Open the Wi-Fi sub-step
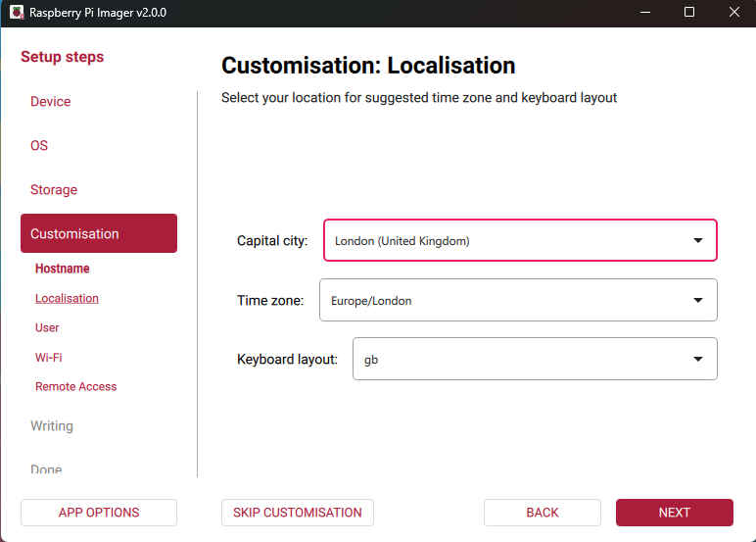The image size is (756, 542). tap(49, 358)
